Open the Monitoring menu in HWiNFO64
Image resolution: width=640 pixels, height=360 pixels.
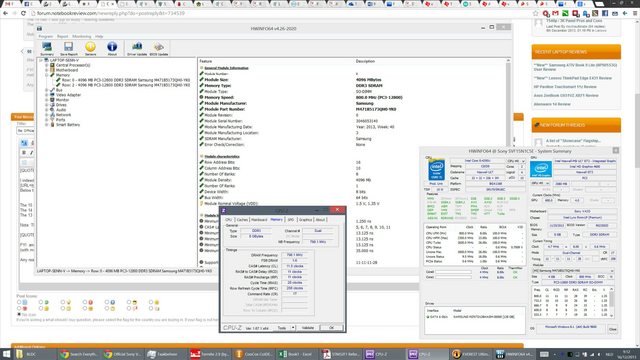click(82, 36)
